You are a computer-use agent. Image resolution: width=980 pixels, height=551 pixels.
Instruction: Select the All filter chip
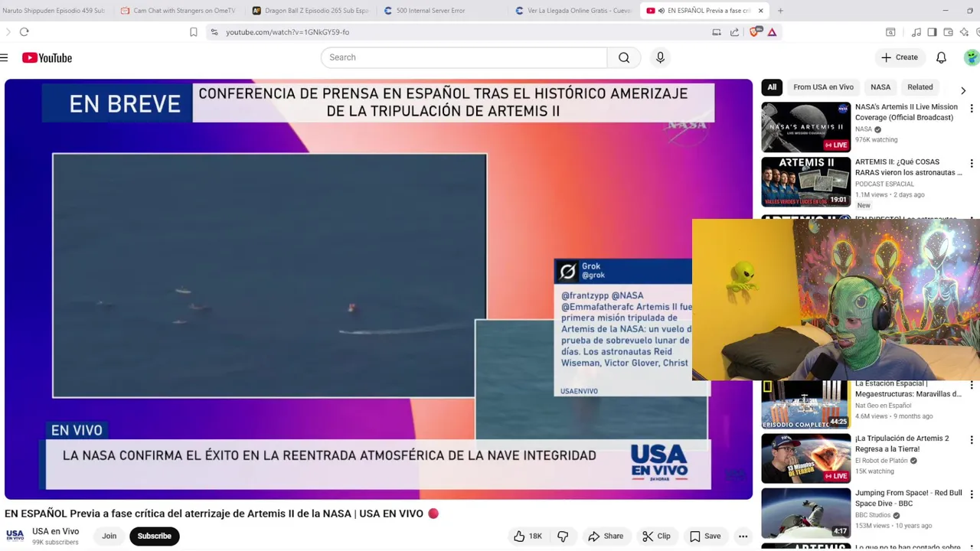point(772,87)
